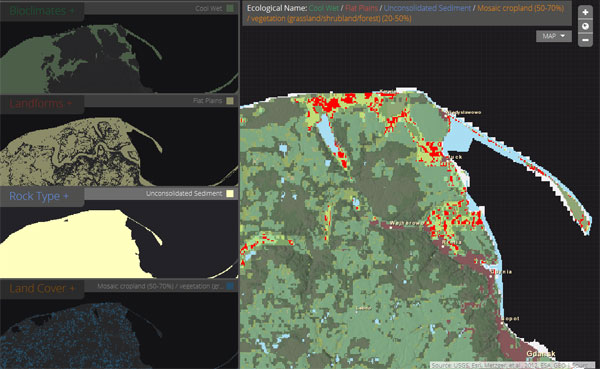This screenshot has height=369, width=600.
Task: Expand the Bioclimates panel
Action: [42, 10]
